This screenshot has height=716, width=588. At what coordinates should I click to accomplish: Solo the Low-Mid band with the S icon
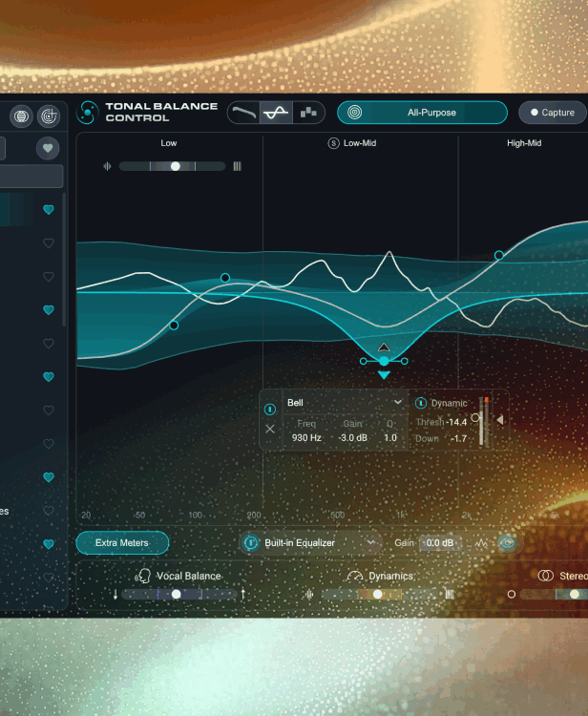pyautogui.click(x=334, y=143)
